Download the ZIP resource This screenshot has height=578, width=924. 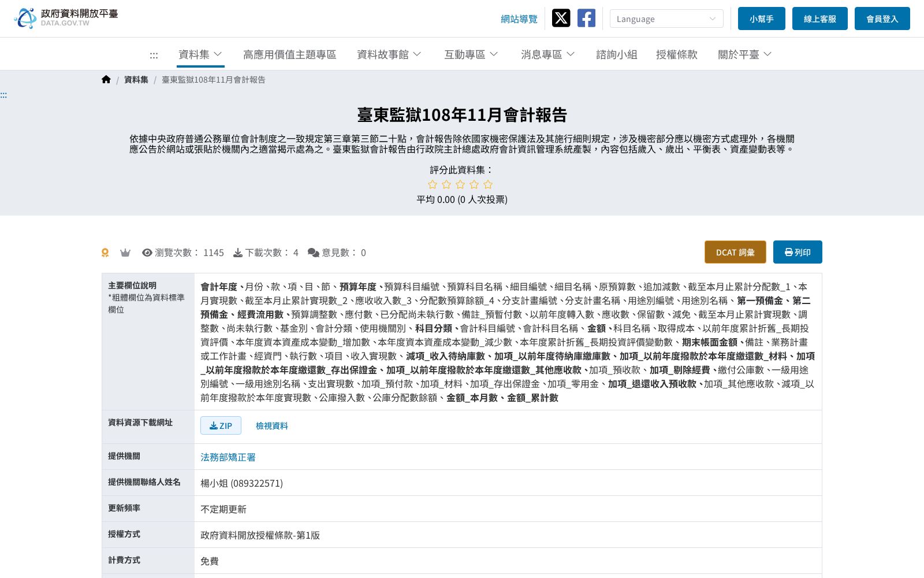pos(221,425)
